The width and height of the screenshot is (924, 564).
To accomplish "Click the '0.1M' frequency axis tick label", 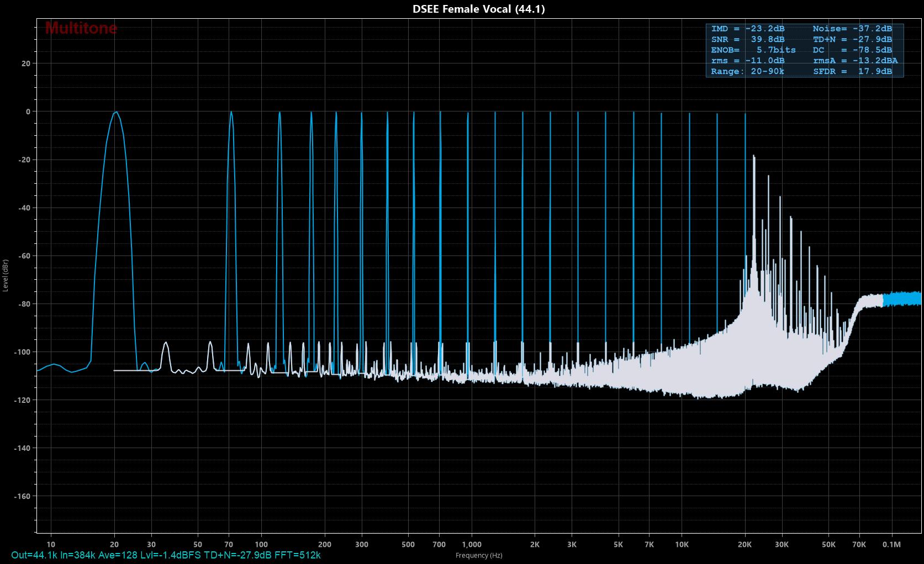I will click(x=891, y=545).
